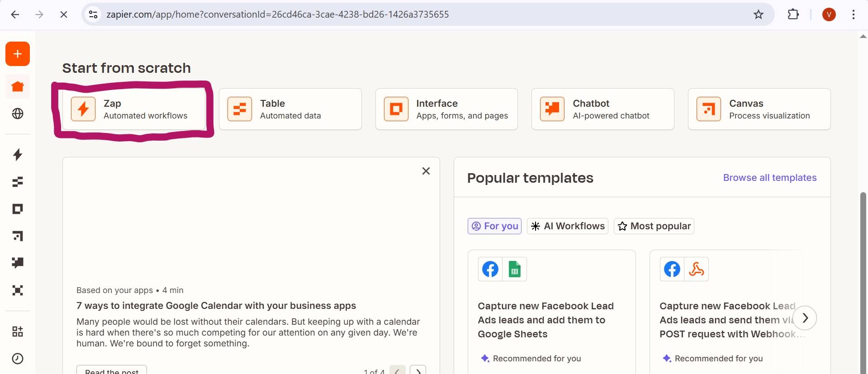Screen dimensions: 868x374
Task: Select the For you template tab
Action: coord(494,226)
